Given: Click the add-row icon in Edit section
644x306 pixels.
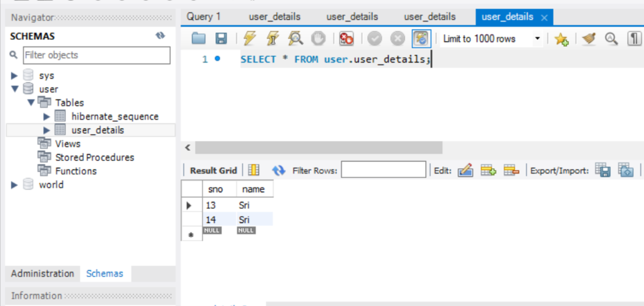Looking at the screenshot, I should 488,171.
